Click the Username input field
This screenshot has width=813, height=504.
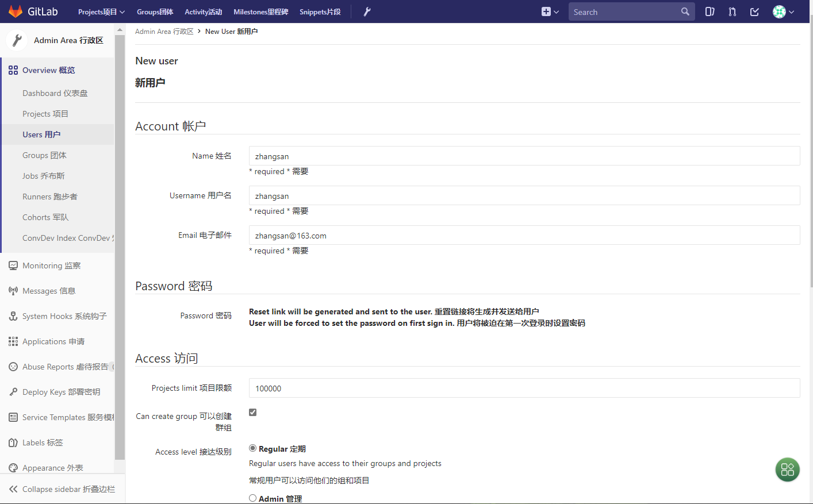pos(524,195)
